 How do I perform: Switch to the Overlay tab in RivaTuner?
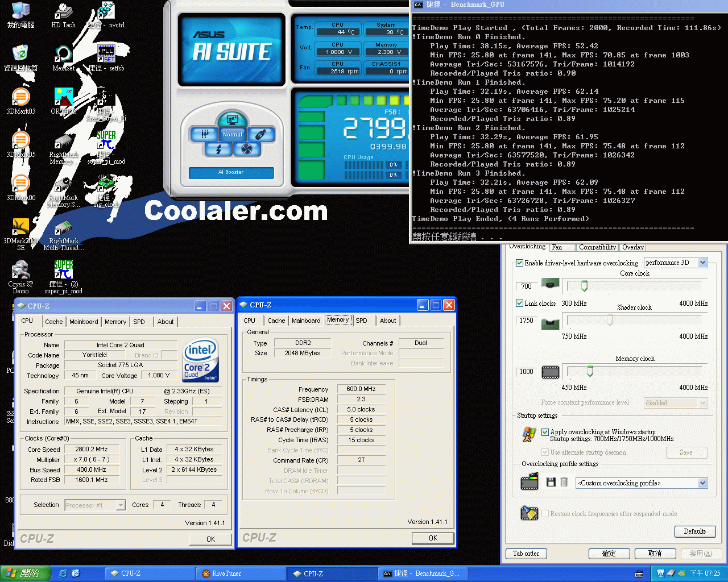point(632,247)
